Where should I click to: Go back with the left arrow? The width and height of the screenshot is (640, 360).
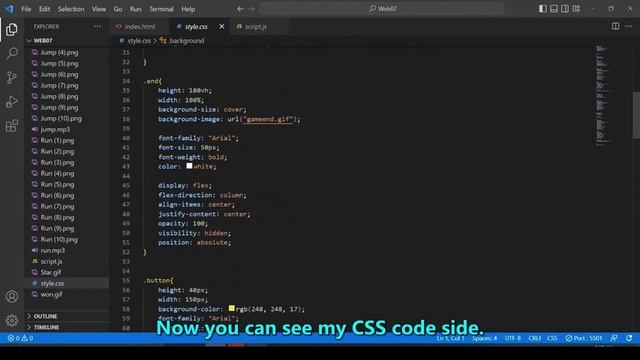[240, 9]
